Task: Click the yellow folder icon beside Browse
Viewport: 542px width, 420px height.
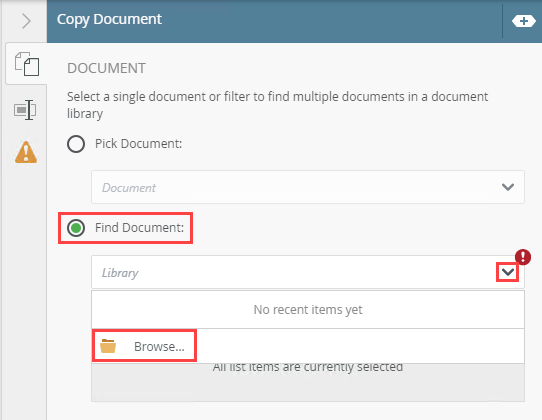Action: pos(108,346)
